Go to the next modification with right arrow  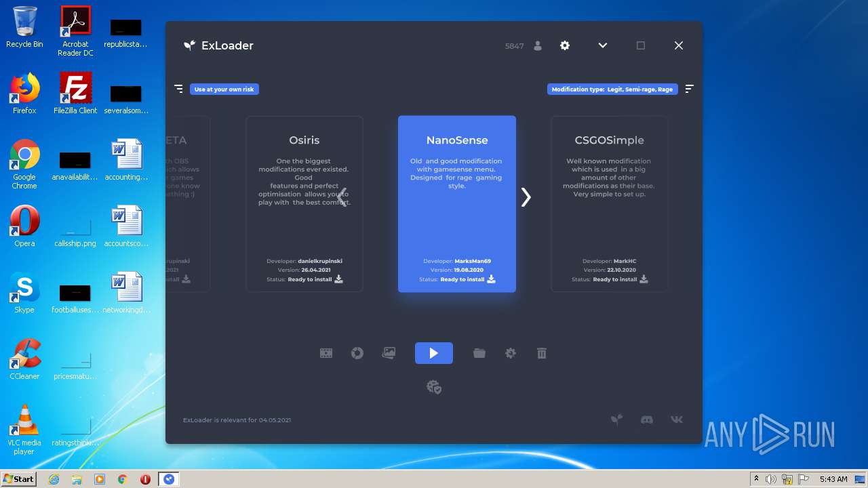pyautogui.click(x=526, y=197)
